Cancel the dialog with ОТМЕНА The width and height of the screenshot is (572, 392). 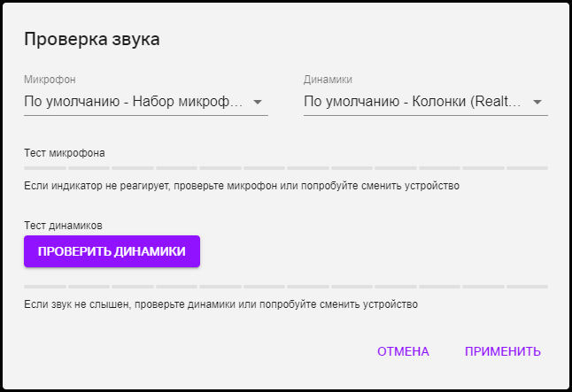403,351
